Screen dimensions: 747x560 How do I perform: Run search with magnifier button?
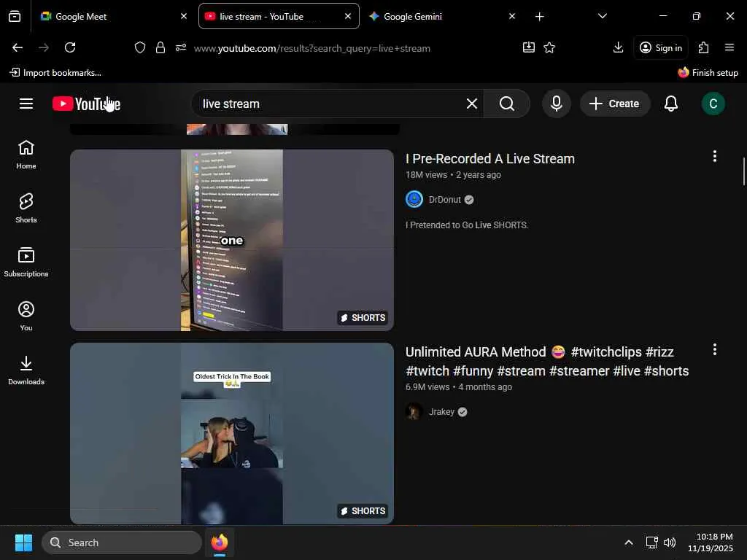tap(507, 104)
